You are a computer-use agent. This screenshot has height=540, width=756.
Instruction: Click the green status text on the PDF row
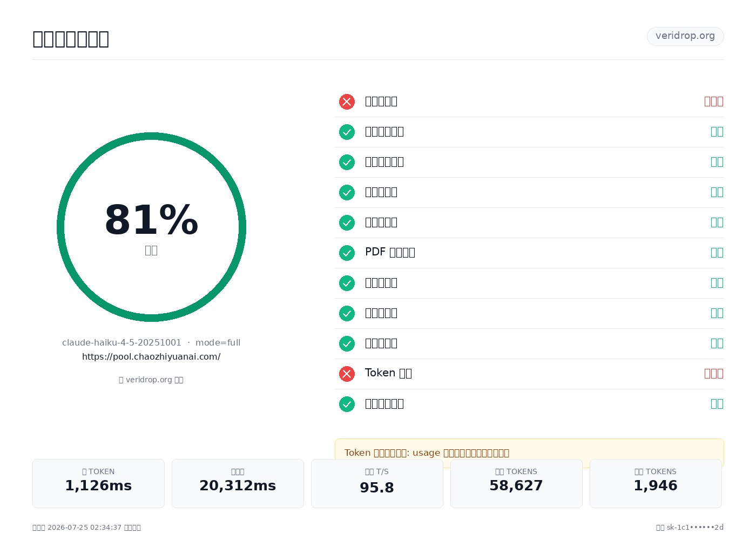point(717,252)
